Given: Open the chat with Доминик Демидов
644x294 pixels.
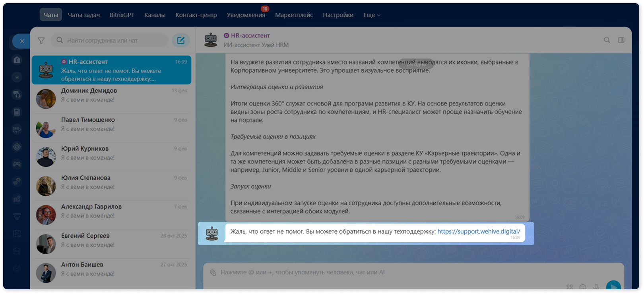Looking at the screenshot, I should (112, 99).
